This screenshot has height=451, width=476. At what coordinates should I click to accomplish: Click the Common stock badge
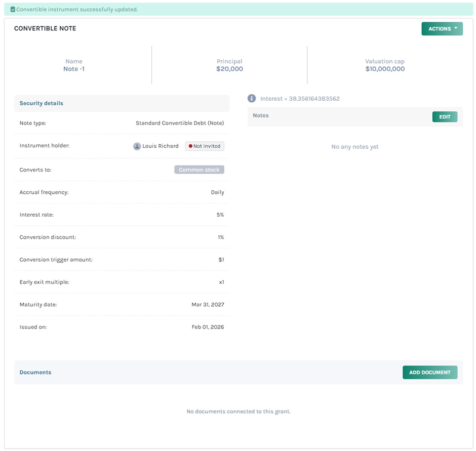199,170
